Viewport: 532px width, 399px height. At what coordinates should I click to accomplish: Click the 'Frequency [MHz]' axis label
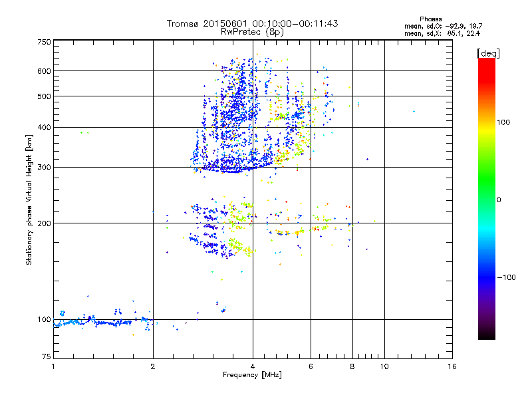252,375
